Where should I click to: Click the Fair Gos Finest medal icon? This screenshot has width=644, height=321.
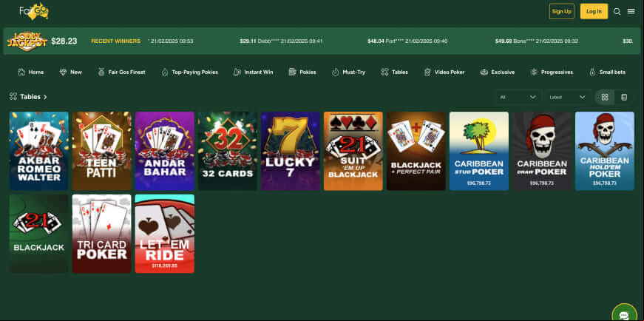tap(101, 72)
